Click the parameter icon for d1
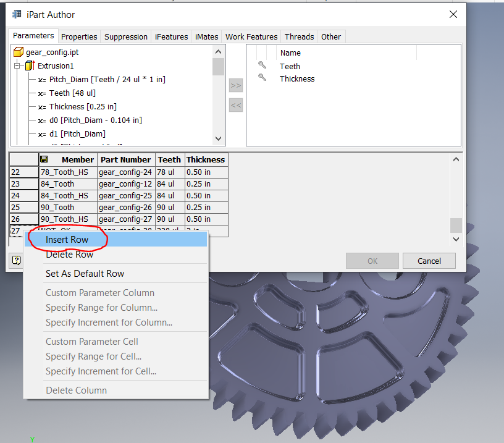 point(42,134)
